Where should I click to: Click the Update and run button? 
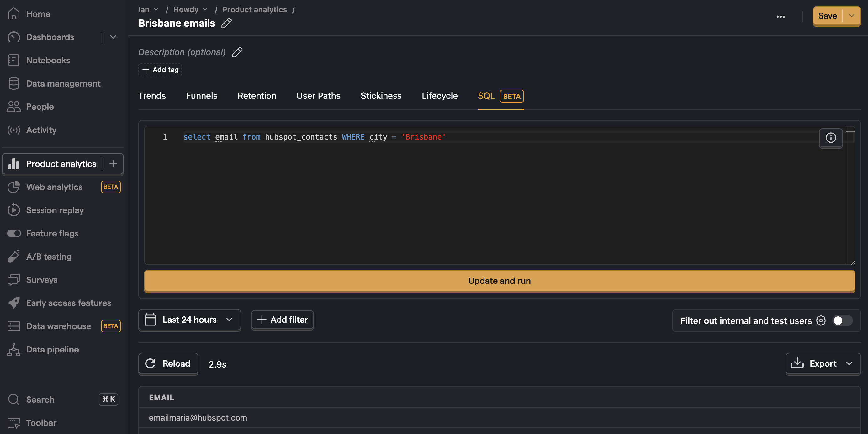[499, 281]
